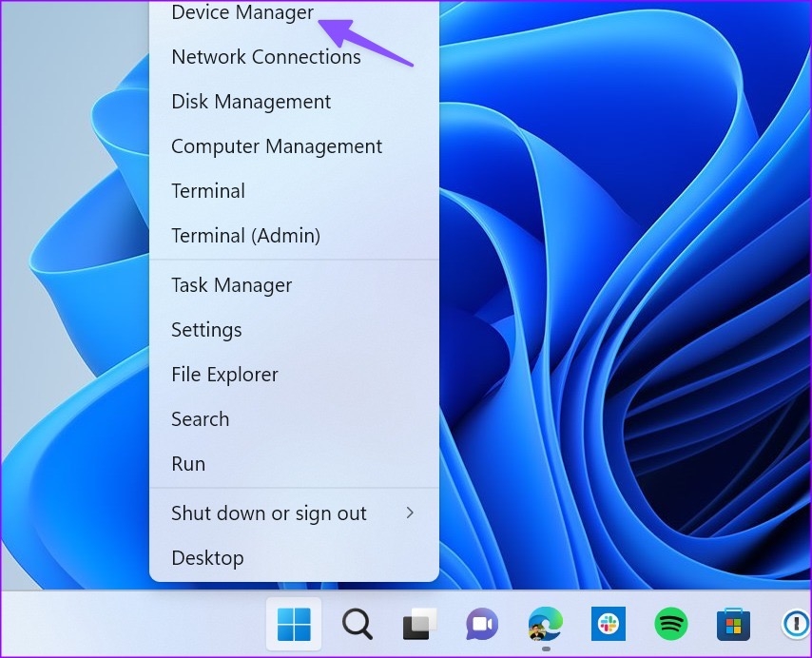Expand the Shut down or sign out submenu
Viewport: 812px width, 658px height.
tap(268, 513)
